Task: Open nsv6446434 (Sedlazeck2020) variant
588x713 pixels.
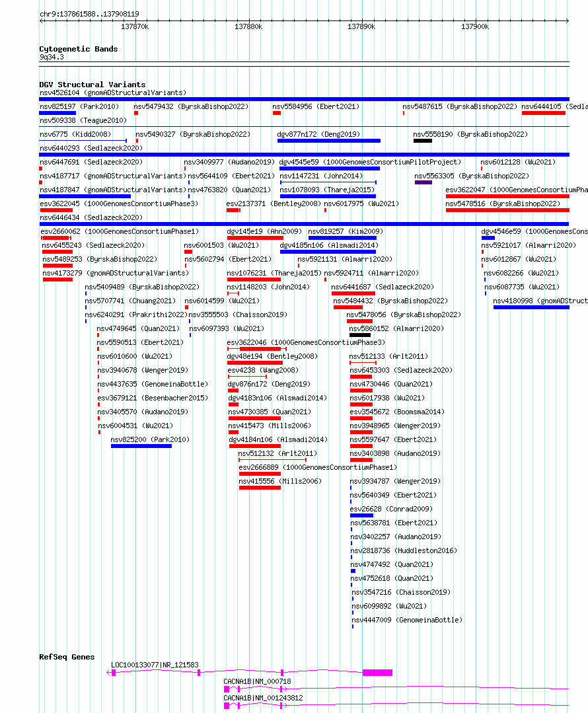Action: coord(91,217)
